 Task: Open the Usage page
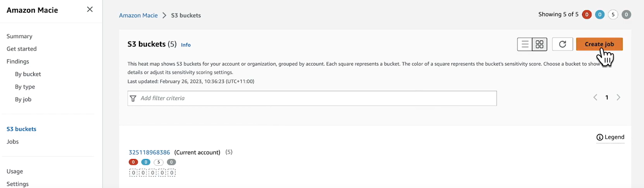(x=15, y=171)
